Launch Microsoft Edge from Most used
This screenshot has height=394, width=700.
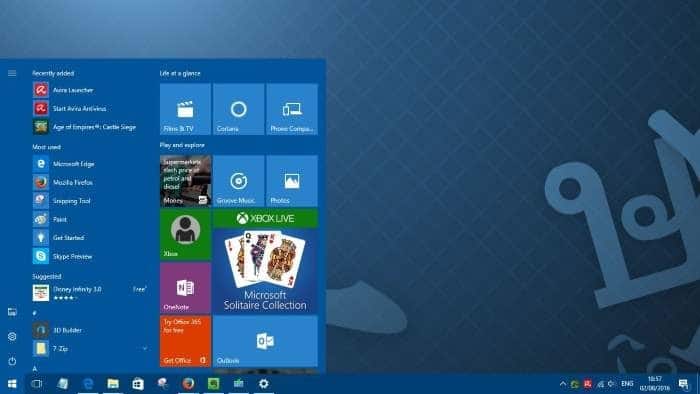pos(90,164)
